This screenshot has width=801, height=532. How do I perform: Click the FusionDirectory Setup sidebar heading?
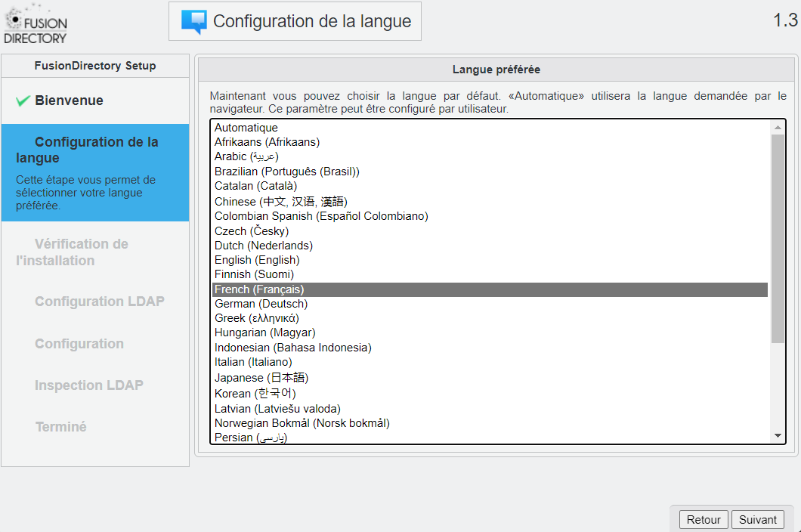pos(95,66)
